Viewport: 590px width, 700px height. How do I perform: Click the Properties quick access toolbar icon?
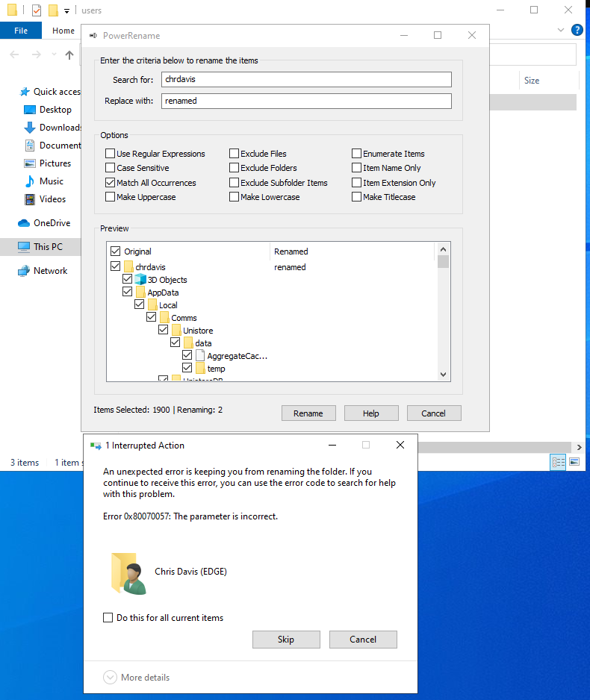(x=37, y=10)
